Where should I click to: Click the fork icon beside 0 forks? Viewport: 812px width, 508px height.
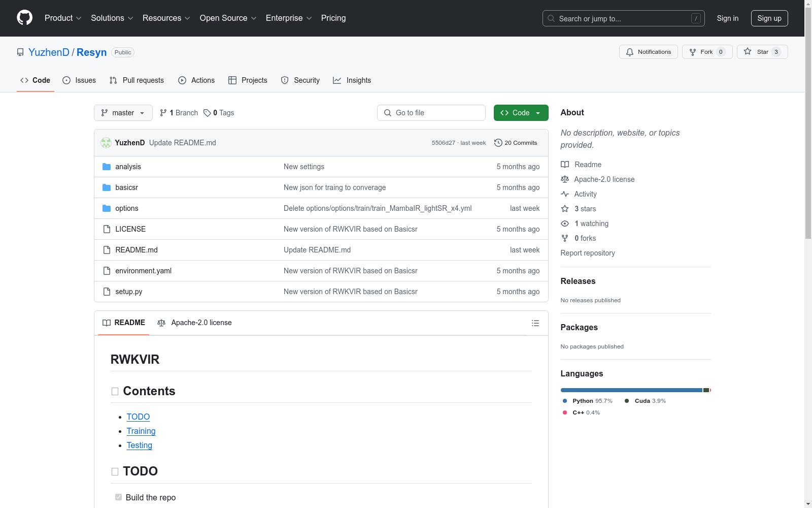(x=565, y=238)
